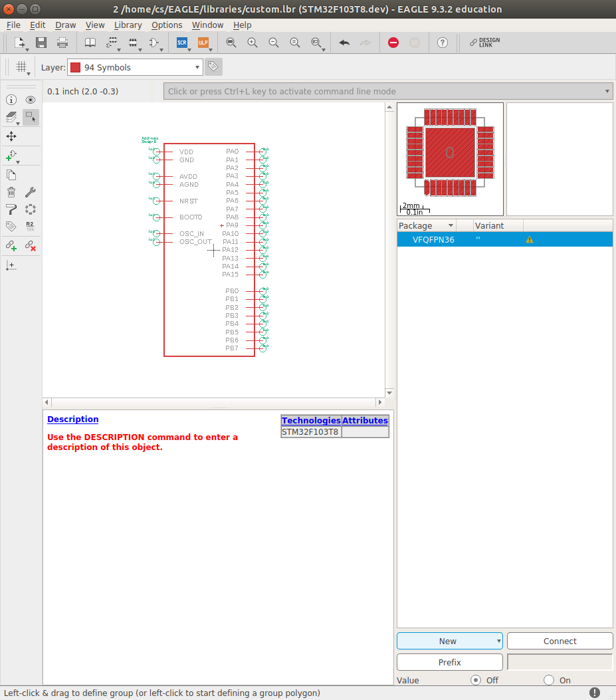Click the Add attribute link plus icon
Viewport: 616px width, 700px height.
11,245
